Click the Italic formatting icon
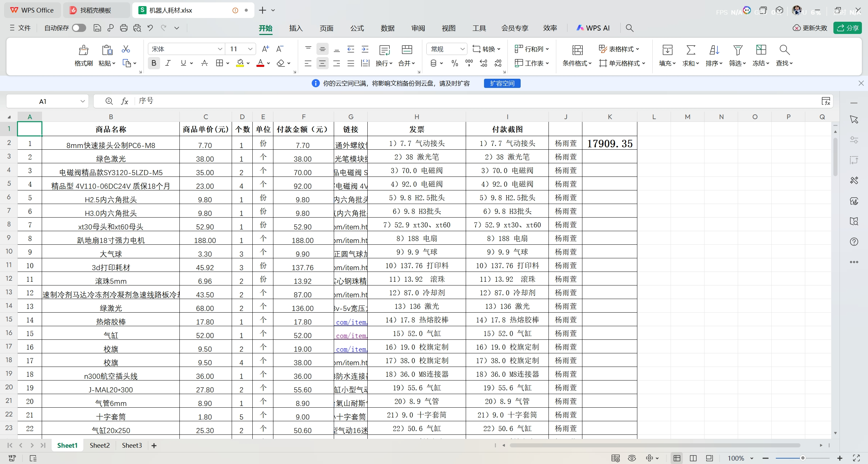 click(168, 63)
